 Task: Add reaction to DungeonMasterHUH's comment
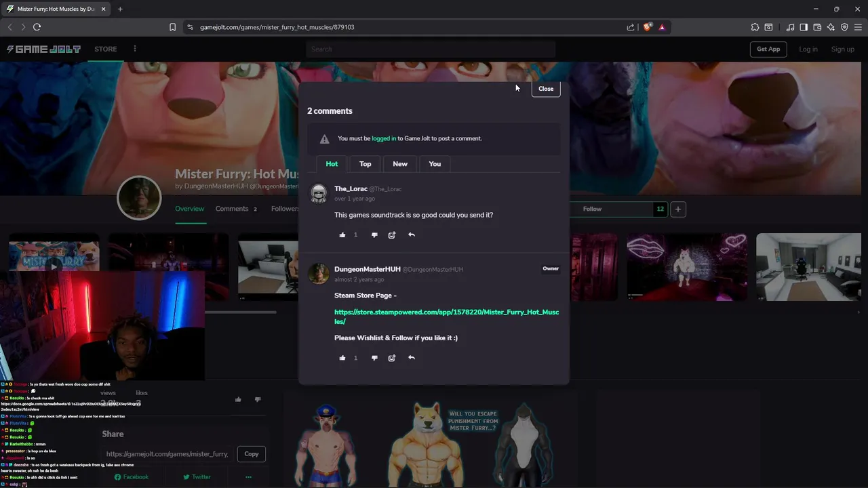[x=392, y=358]
